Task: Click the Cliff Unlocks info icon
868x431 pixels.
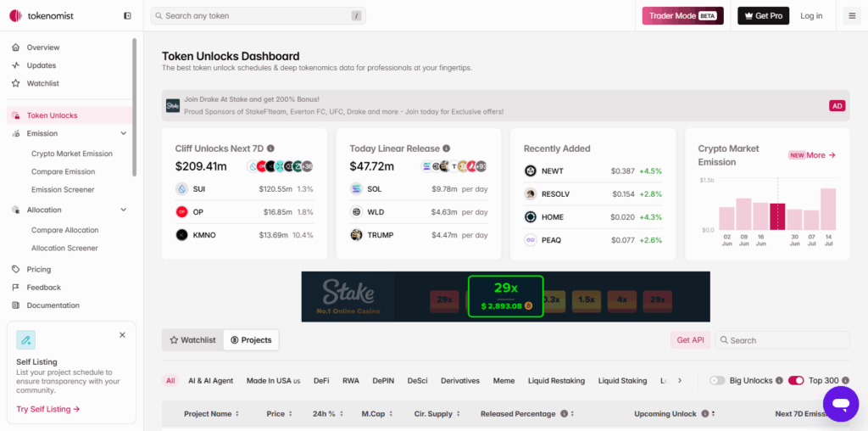Action: 270,148
